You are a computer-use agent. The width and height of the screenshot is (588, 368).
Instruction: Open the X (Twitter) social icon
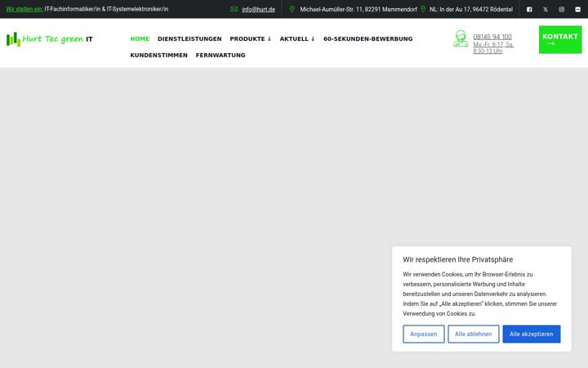pyautogui.click(x=546, y=9)
